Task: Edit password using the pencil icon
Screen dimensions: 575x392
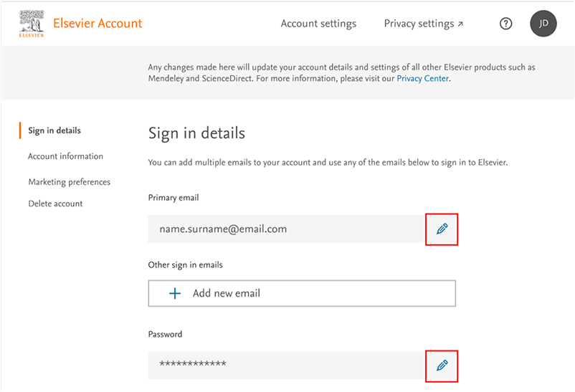Action: tap(442, 365)
